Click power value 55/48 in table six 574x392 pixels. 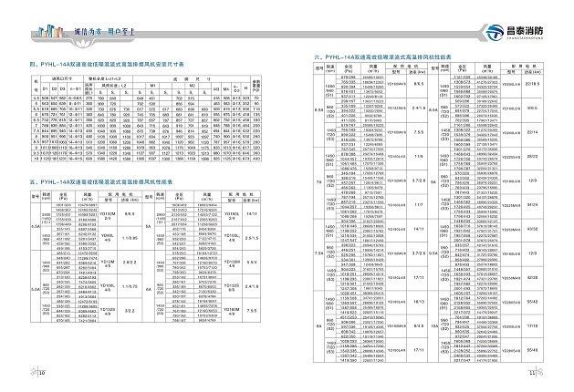coord(532,350)
